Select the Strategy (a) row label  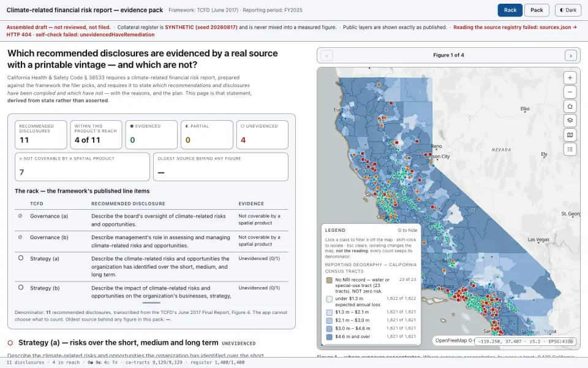pyautogui.click(x=45, y=259)
